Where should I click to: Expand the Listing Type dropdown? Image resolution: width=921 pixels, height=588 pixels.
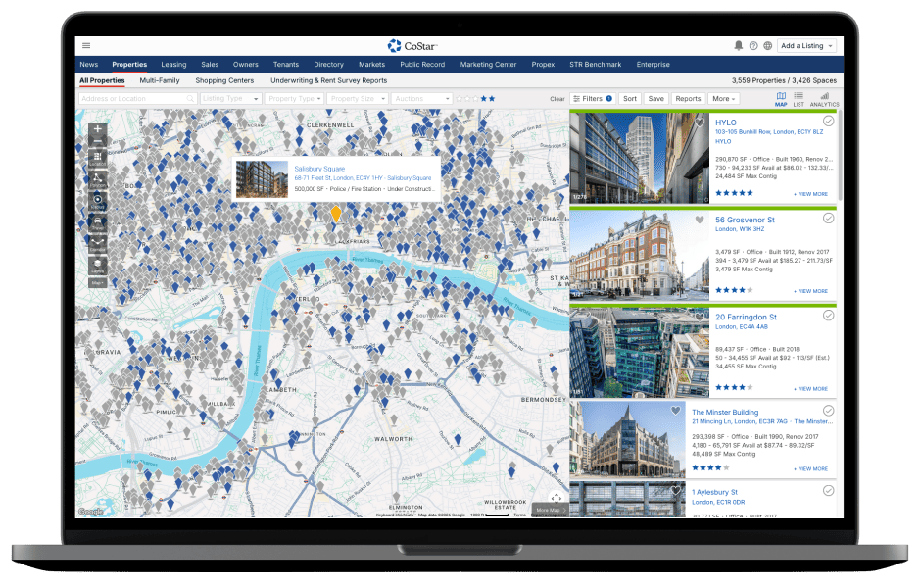(230, 99)
